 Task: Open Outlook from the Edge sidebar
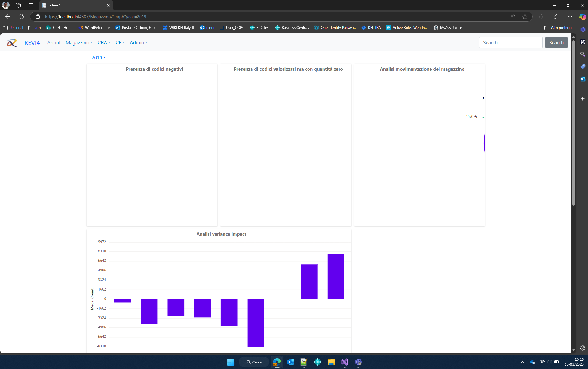pos(583,79)
